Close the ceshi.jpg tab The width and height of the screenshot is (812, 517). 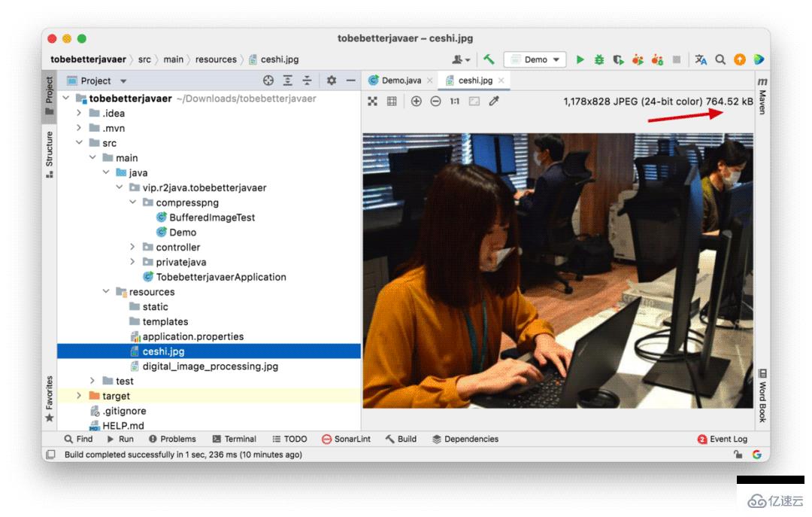(x=501, y=81)
